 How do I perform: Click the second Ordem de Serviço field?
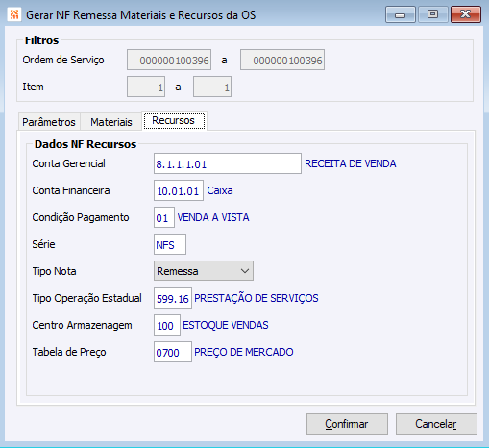click(x=282, y=60)
